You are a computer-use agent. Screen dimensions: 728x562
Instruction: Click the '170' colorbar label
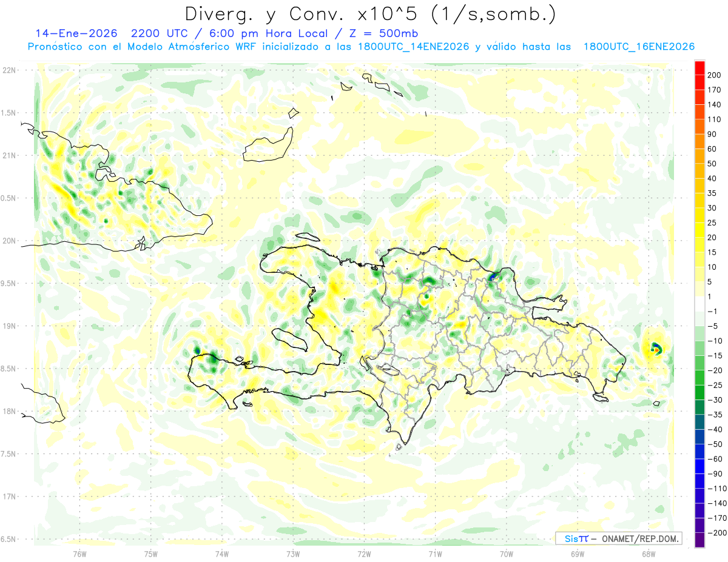[715, 90]
